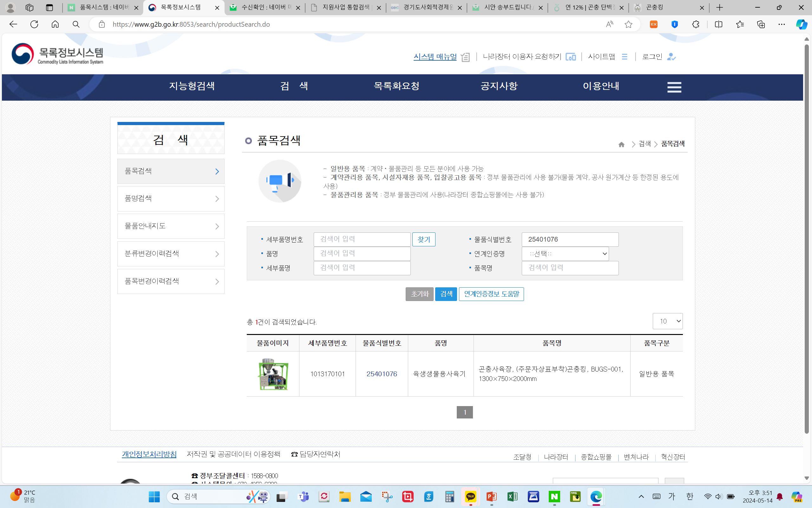
Task: Click the browser back arrow
Action: 13,24
